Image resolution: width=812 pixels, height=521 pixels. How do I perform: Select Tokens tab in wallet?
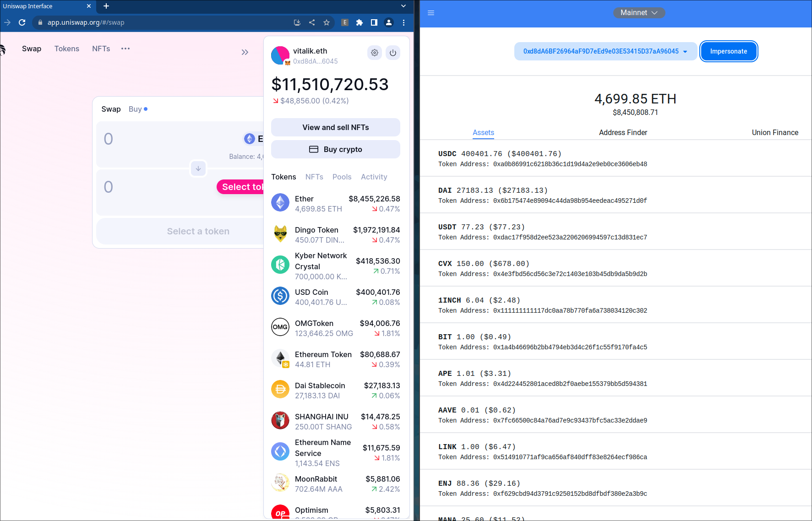(x=283, y=177)
